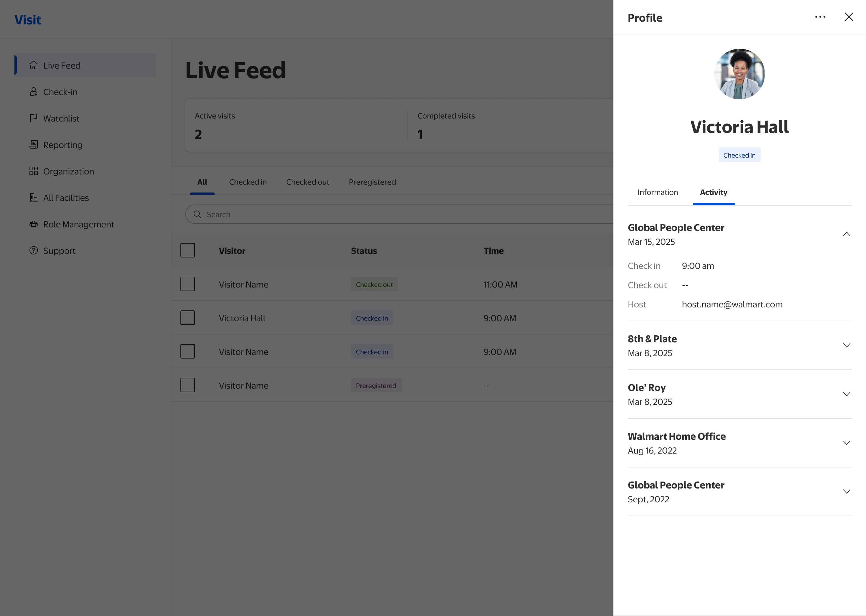Click the host.name@walmart.com host email

(x=732, y=304)
